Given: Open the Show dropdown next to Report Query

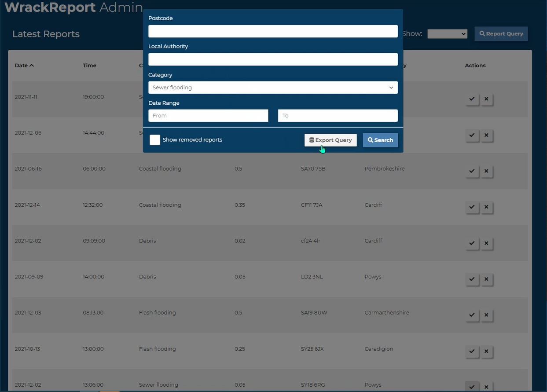Looking at the screenshot, I should (447, 34).
